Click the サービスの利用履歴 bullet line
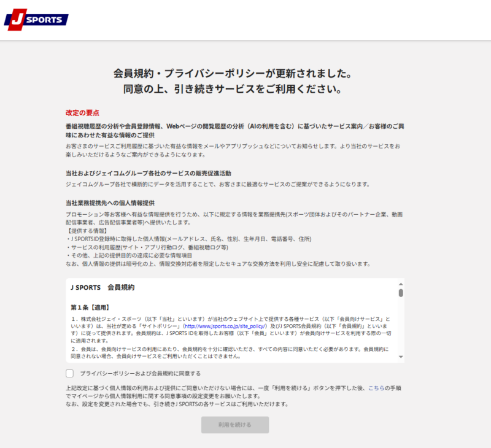The image size is (491, 448). 147,247
